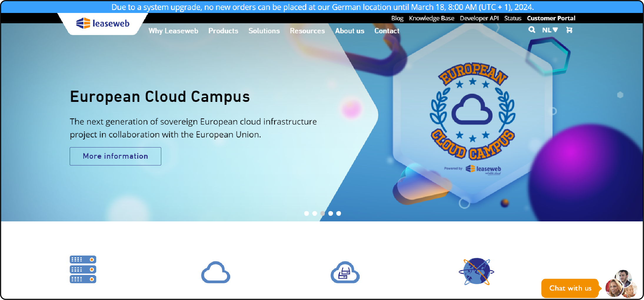Jump to the fifth carousel slide dot
The height and width of the screenshot is (300, 644).
(x=339, y=213)
